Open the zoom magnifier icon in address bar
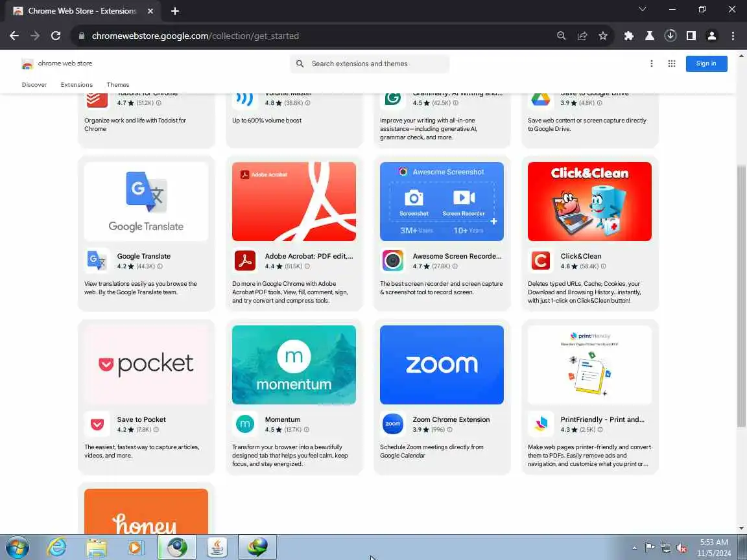Image resolution: width=747 pixels, height=560 pixels. [x=561, y=36]
